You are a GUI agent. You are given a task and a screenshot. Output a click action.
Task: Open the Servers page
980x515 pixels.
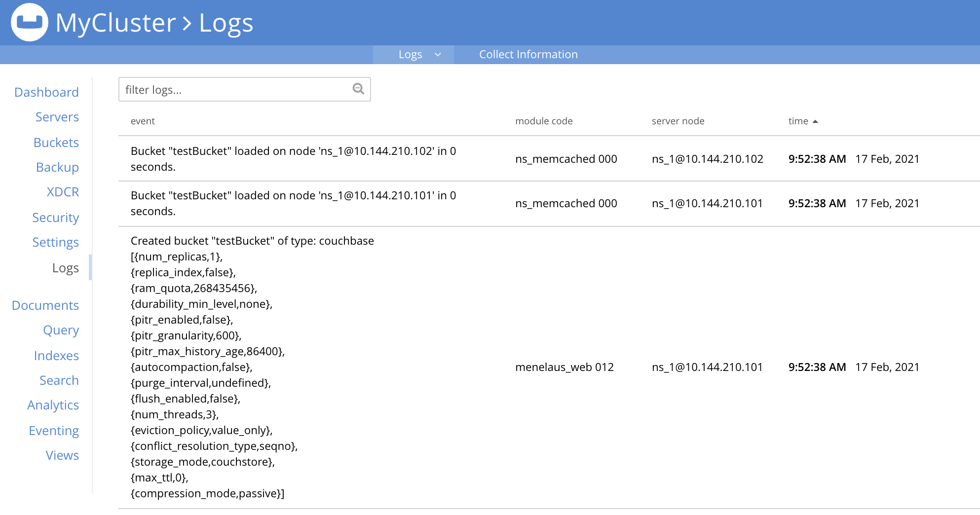coord(57,117)
